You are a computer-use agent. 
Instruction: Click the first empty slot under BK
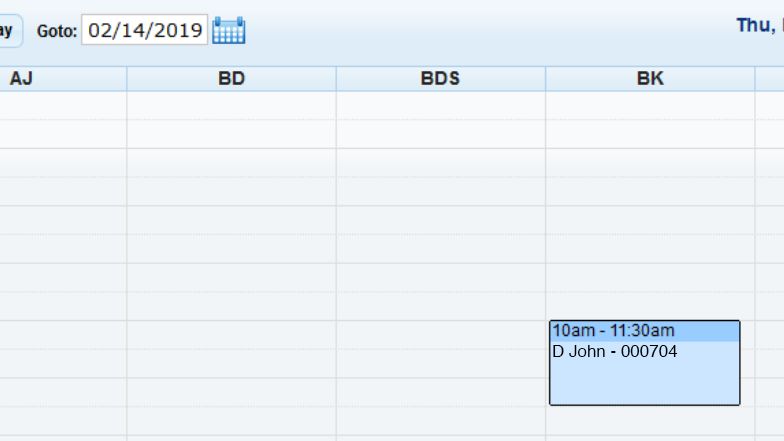click(650, 106)
